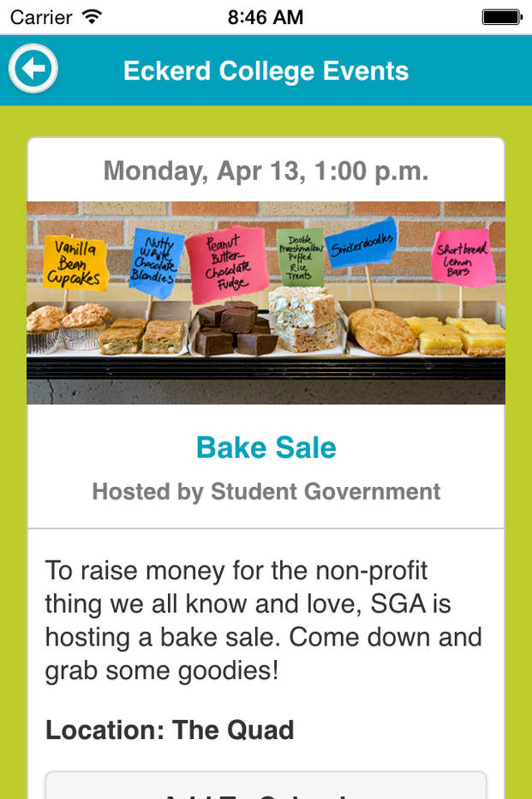Tap the yellow Vanilla Bean Cupcakes sign
532x799 pixels.
(75, 262)
